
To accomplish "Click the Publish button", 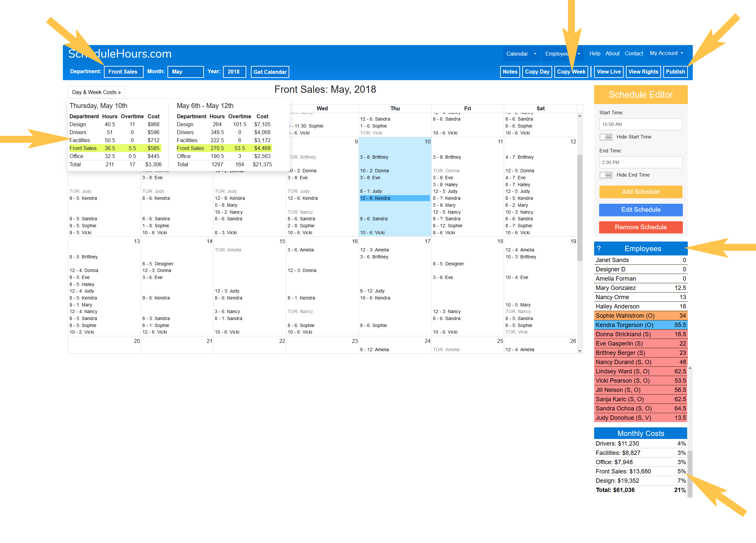I will click(x=675, y=72).
